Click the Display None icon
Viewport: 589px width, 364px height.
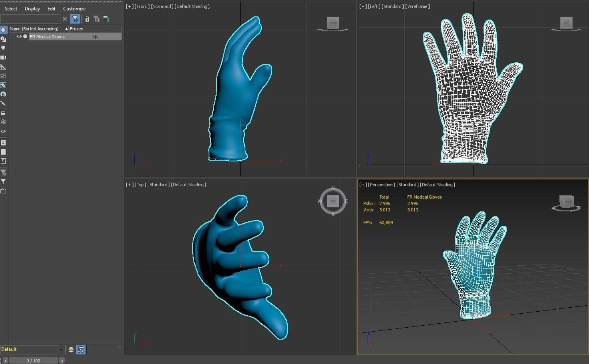[3, 152]
